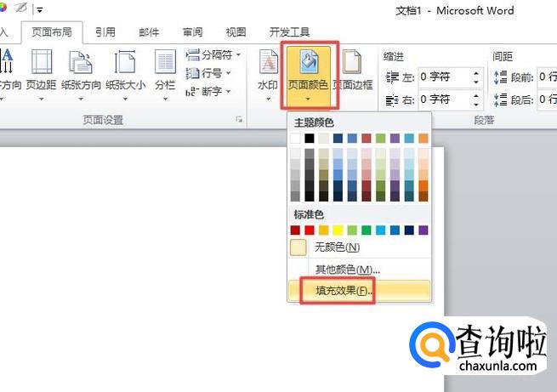Expand the 水印 dropdown arrow
Viewport: 557px width, 392px height.
[268, 99]
